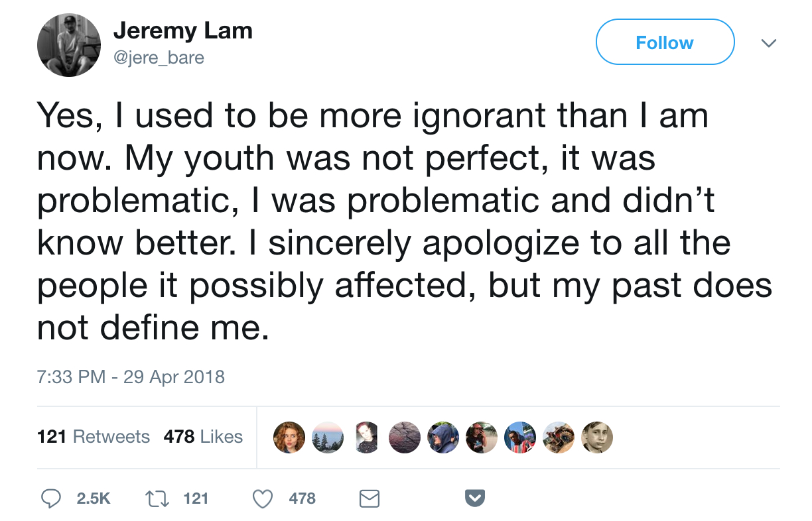
Task: Send via direct message envelope icon
Action: (369, 498)
